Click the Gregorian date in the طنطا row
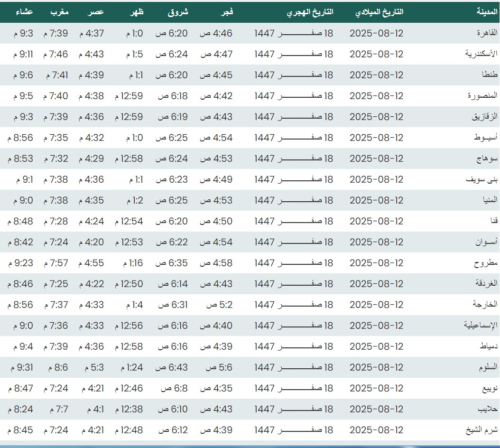This screenshot has height=448, width=500. pos(376,75)
